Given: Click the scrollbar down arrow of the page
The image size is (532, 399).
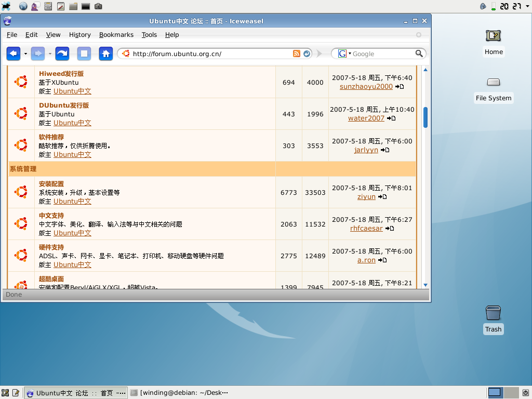Looking at the screenshot, I should 425,285.
